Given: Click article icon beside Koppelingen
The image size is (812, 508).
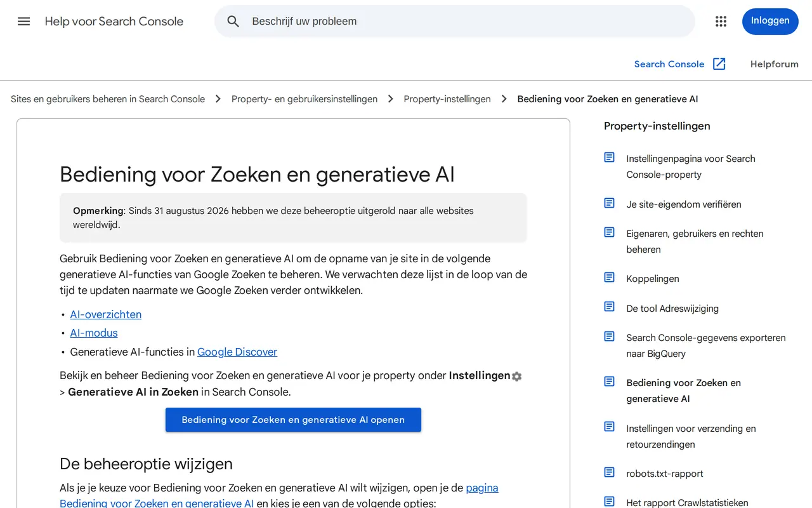Looking at the screenshot, I should click(x=609, y=277).
